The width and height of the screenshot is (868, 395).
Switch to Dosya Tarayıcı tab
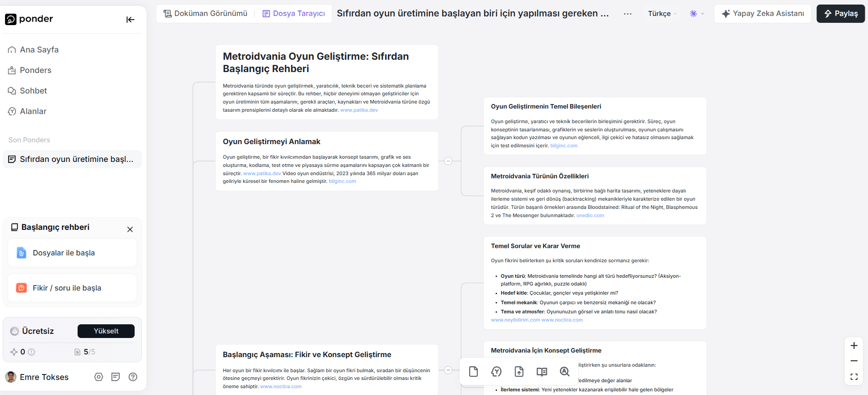click(294, 14)
